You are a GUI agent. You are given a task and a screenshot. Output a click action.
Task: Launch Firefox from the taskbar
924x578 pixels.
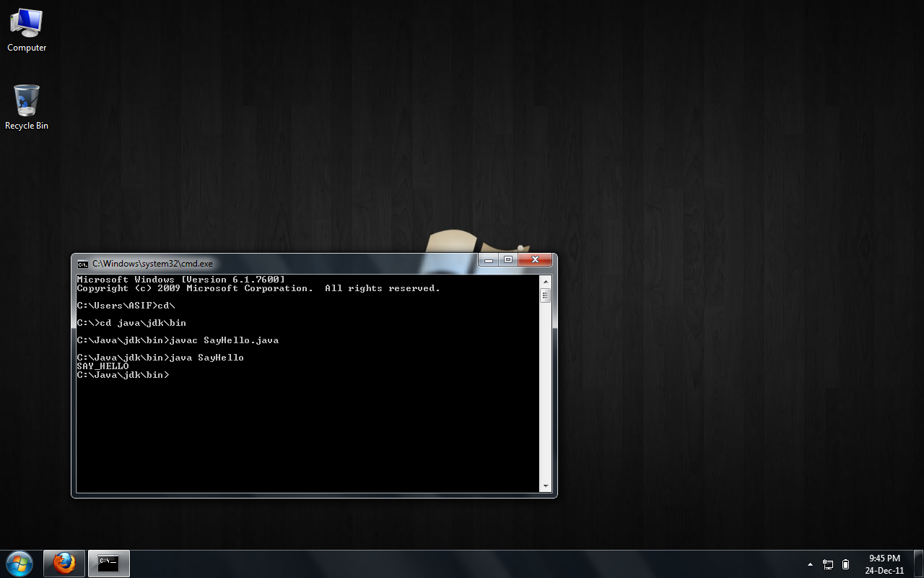64,564
